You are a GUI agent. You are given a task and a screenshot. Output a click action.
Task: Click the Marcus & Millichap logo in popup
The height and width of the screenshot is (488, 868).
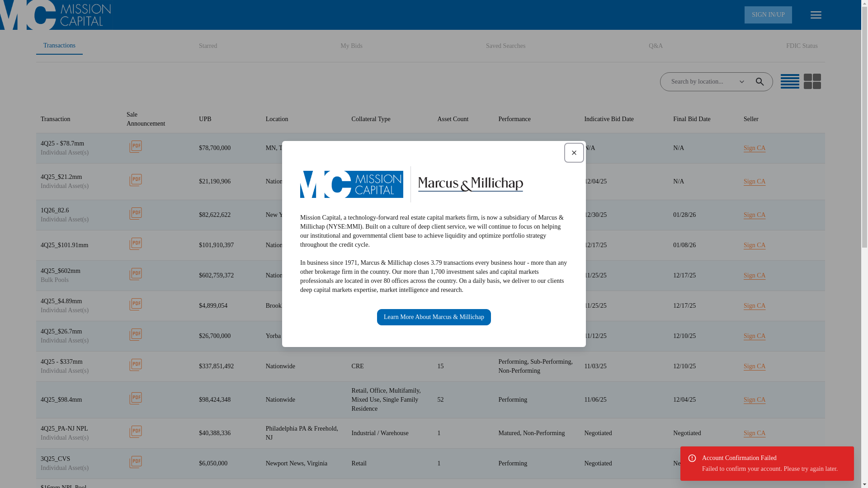[x=470, y=184]
